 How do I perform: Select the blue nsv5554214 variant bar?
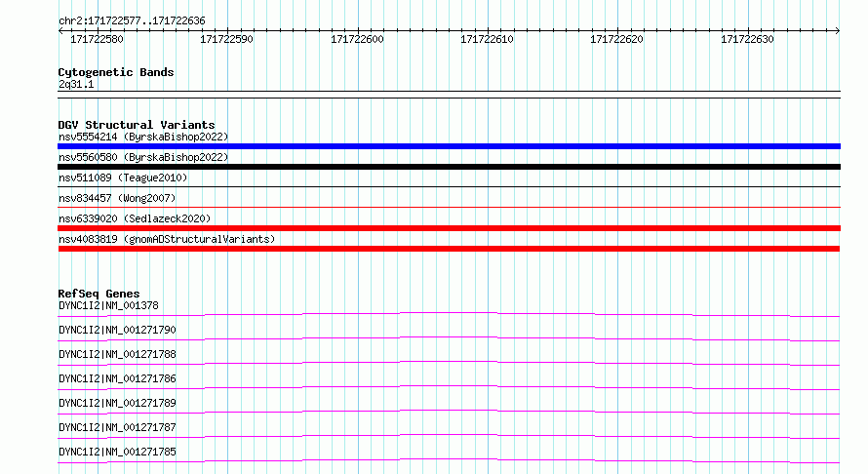[x=449, y=146]
